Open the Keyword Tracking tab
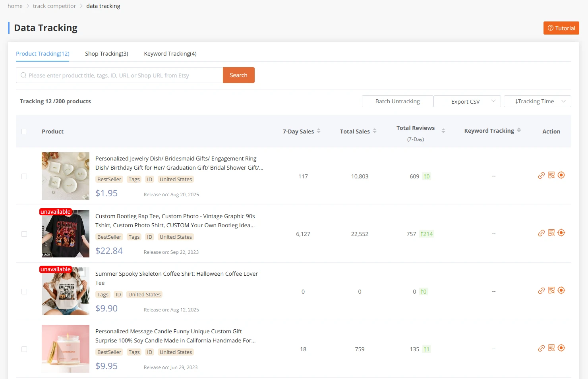 click(170, 53)
